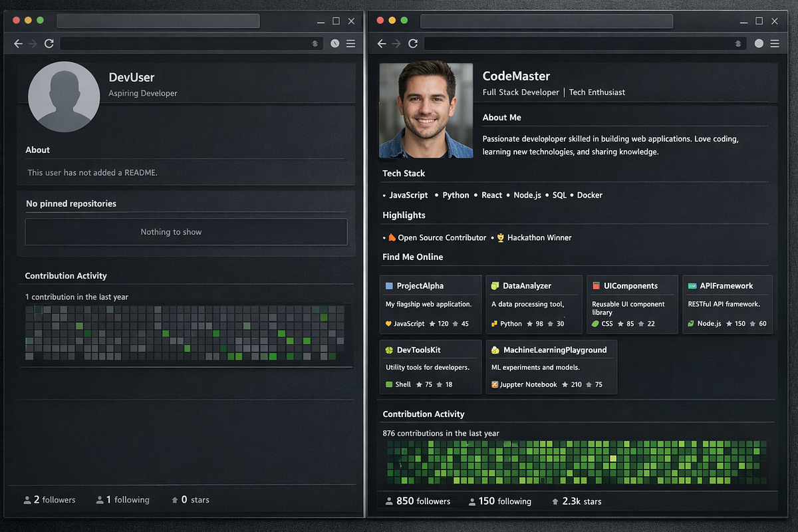This screenshot has height=532, width=798.
Task: Open the DevToolsKit repository
Action: point(419,350)
